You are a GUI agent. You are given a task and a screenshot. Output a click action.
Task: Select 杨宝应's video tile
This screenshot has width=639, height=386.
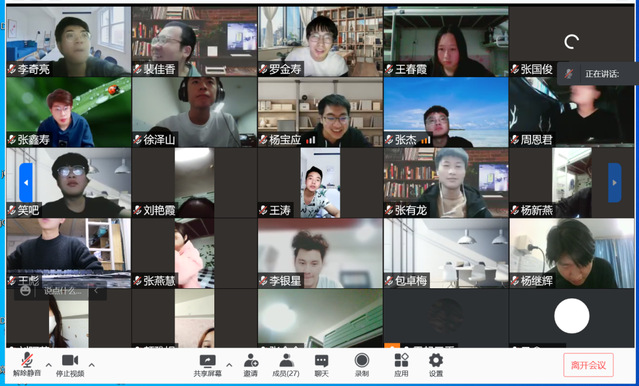click(x=320, y=112)
